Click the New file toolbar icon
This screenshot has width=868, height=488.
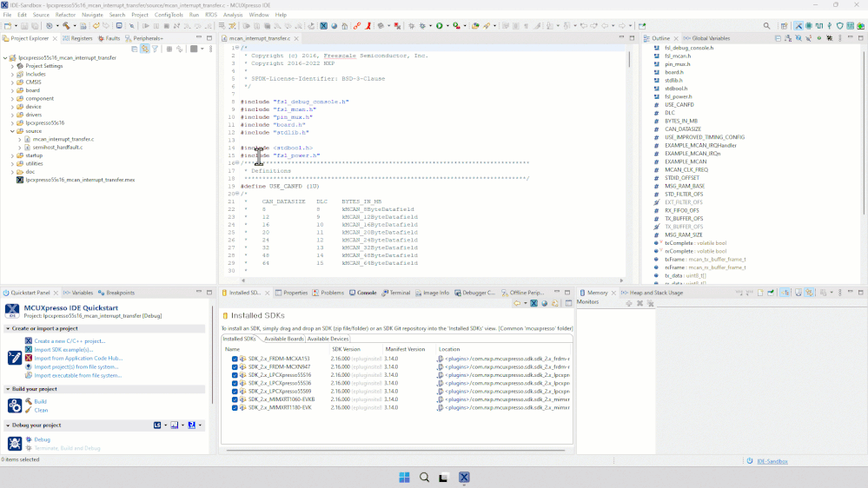[x=8, y=25]
